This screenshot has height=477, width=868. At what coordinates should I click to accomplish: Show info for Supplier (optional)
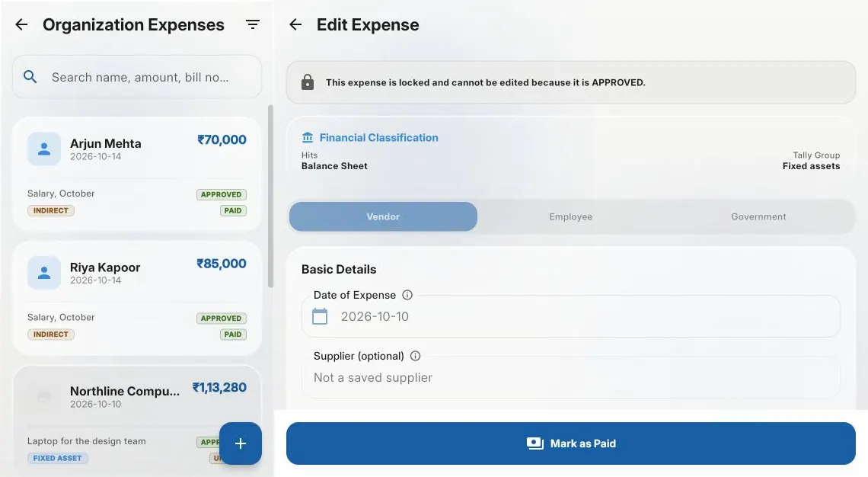[x=415, y=356]
